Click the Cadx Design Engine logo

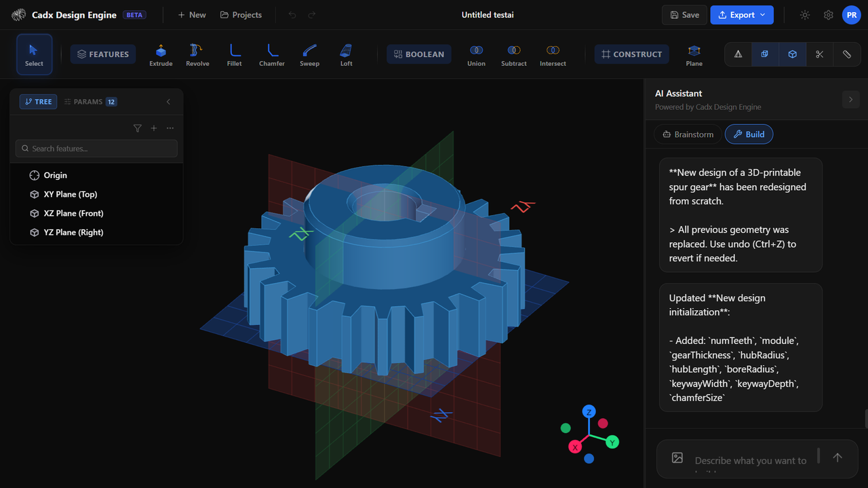pos(19,15)
